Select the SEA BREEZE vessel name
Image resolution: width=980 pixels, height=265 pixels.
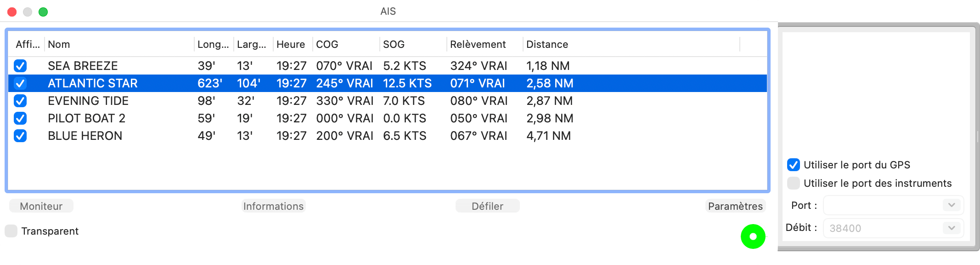[83, 66]
